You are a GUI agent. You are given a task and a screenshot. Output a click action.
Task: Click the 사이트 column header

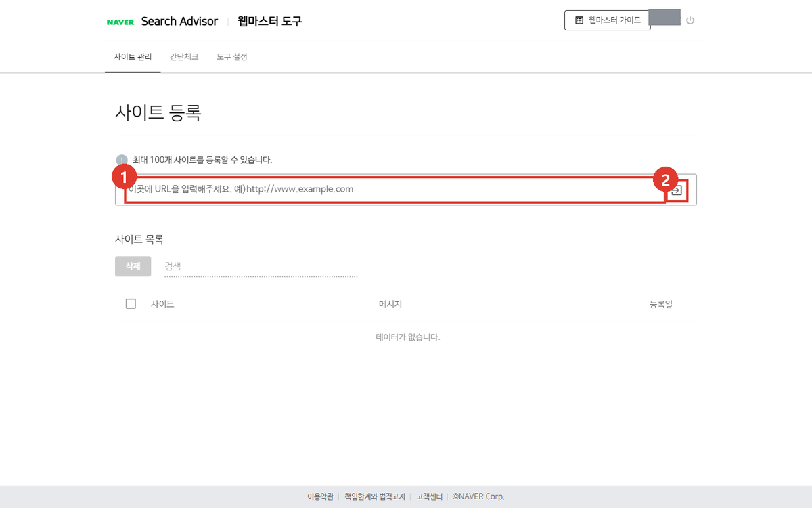(162, 304)
